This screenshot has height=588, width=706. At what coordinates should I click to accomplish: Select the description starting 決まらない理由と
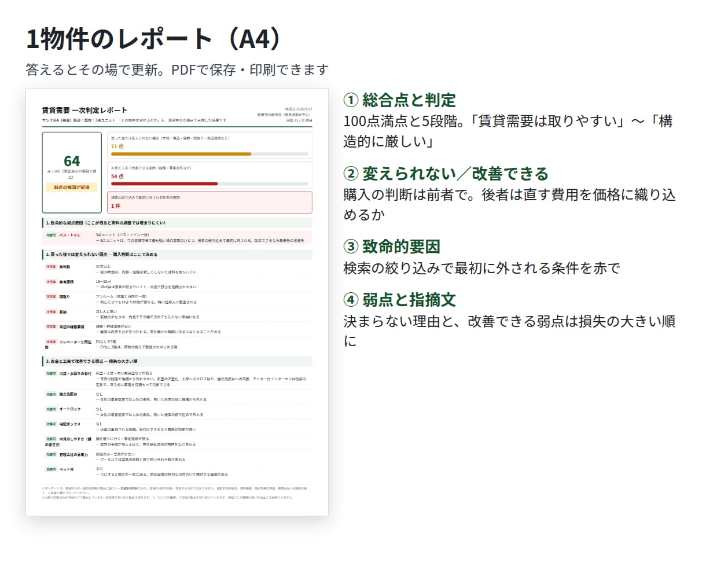(x=509, y=331)
